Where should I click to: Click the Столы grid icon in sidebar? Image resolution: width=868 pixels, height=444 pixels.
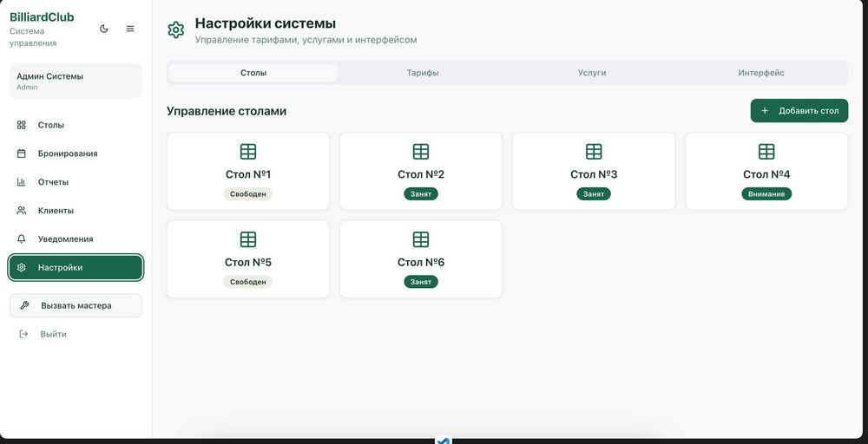coord(22,125)
